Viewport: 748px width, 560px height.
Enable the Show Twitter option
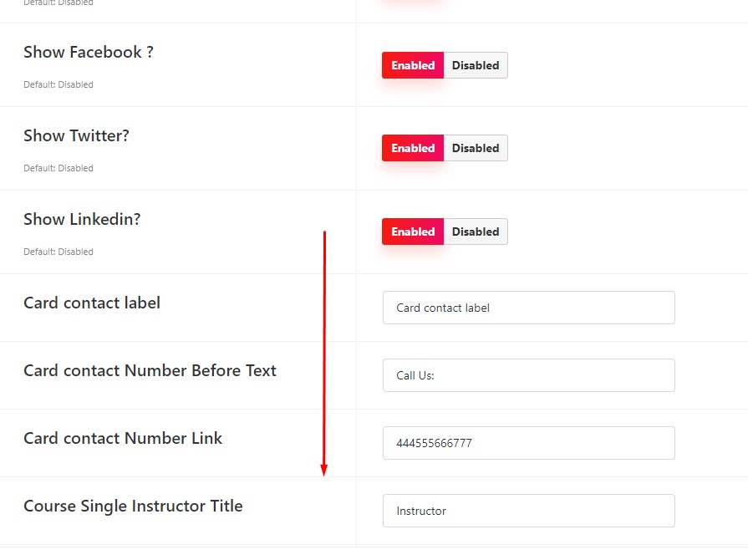[413, 148]
